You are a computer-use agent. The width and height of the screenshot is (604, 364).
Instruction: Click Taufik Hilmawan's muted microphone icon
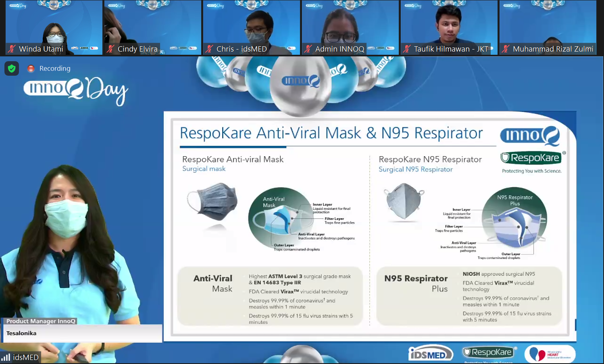[407, 49]
